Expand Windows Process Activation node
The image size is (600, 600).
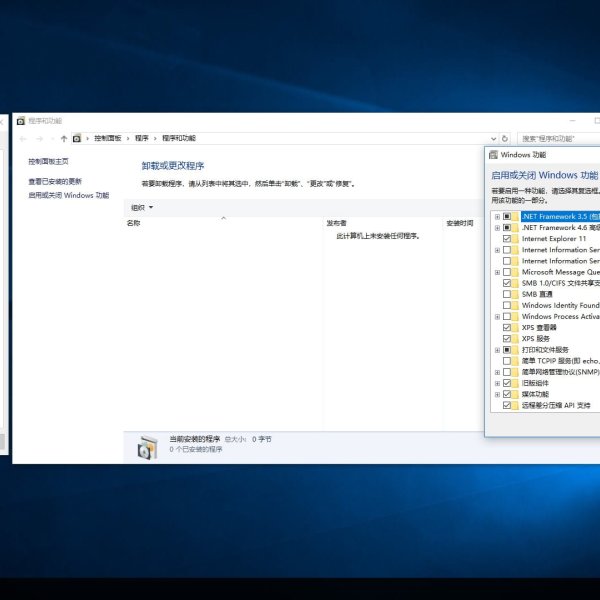497,317
